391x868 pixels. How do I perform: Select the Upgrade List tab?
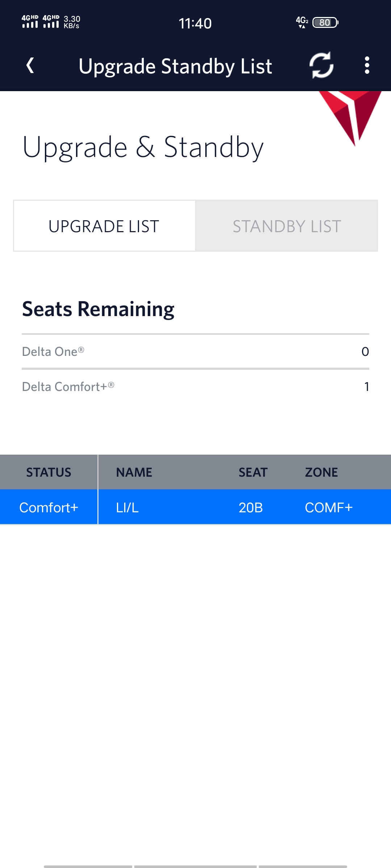[104, 226]
